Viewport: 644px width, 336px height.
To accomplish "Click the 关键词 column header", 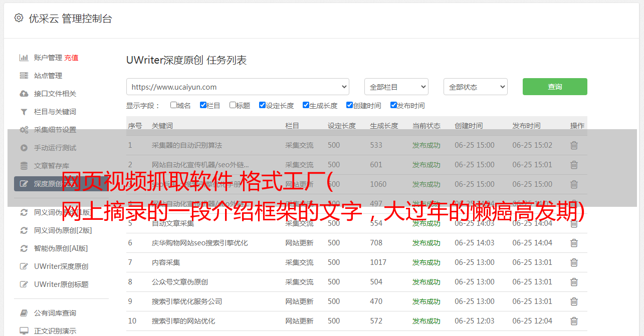I will (162, 126).
